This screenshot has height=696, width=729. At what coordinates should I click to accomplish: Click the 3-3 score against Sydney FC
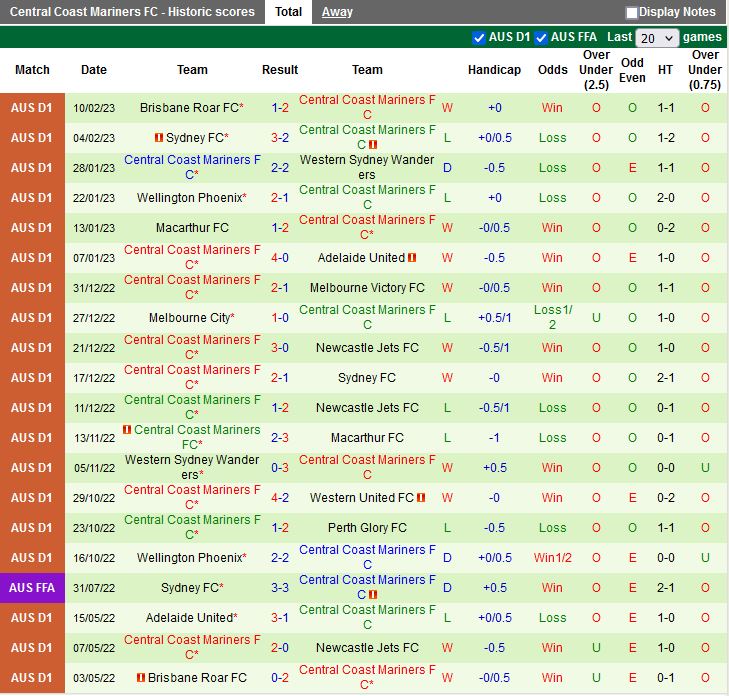[x=280, y=588]
